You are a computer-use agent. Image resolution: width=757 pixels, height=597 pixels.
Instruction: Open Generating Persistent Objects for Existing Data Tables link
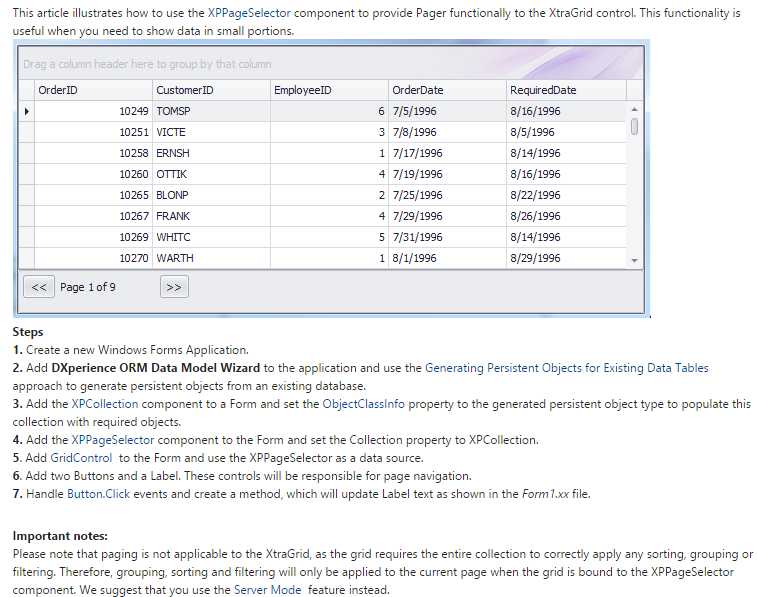coord(566,368)
